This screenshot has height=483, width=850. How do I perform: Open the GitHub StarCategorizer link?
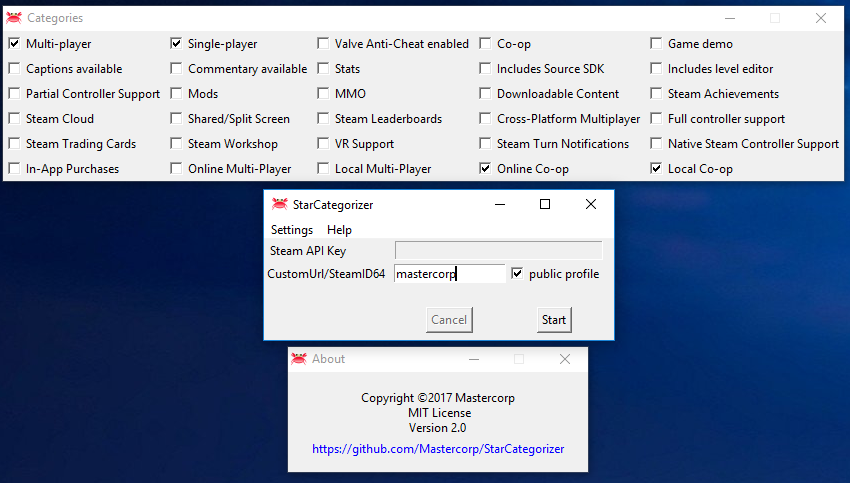point(438,449)
